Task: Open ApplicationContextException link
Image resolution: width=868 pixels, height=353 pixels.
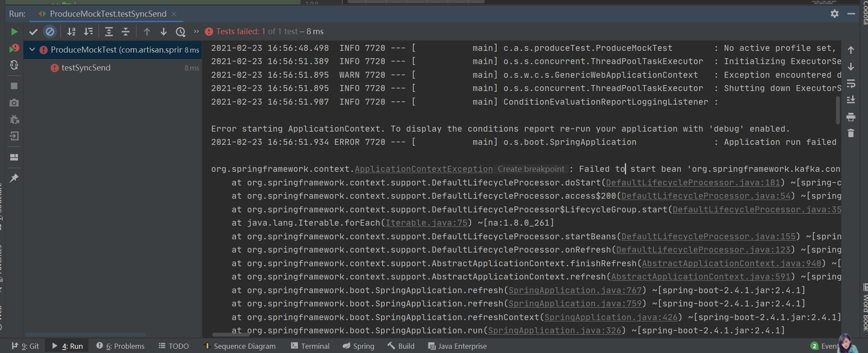Action: pyautogui.click(x=424, y=169)
